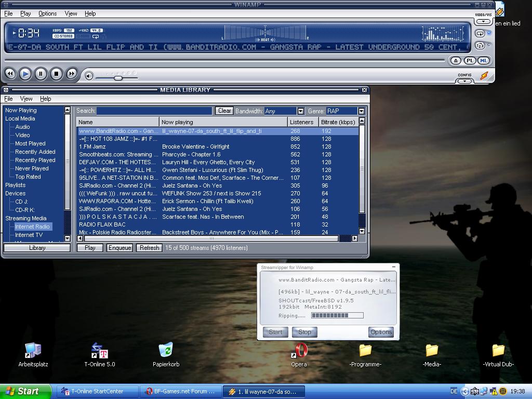532x399 pixels.
Task: Click the Library button
Action: [37, 248]
